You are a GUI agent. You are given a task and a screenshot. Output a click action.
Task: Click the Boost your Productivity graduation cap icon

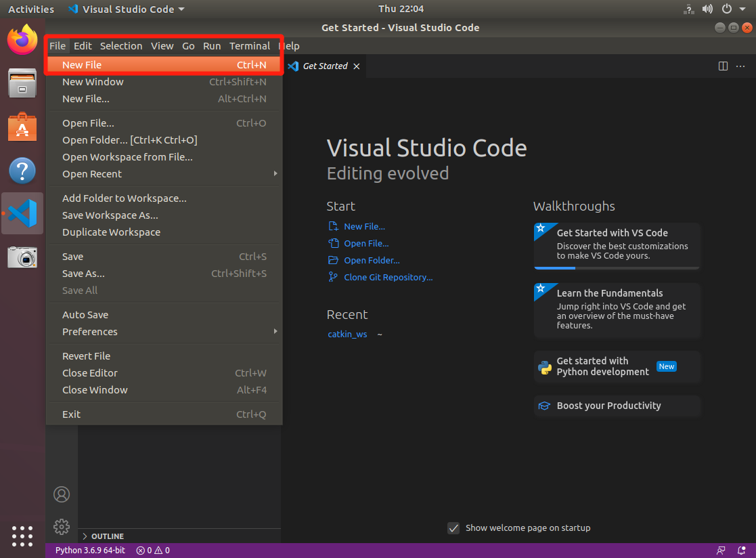(544, 406)
